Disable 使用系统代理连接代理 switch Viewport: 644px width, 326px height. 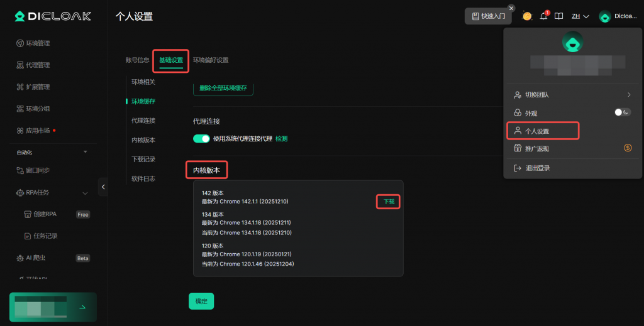coord(201,139)
